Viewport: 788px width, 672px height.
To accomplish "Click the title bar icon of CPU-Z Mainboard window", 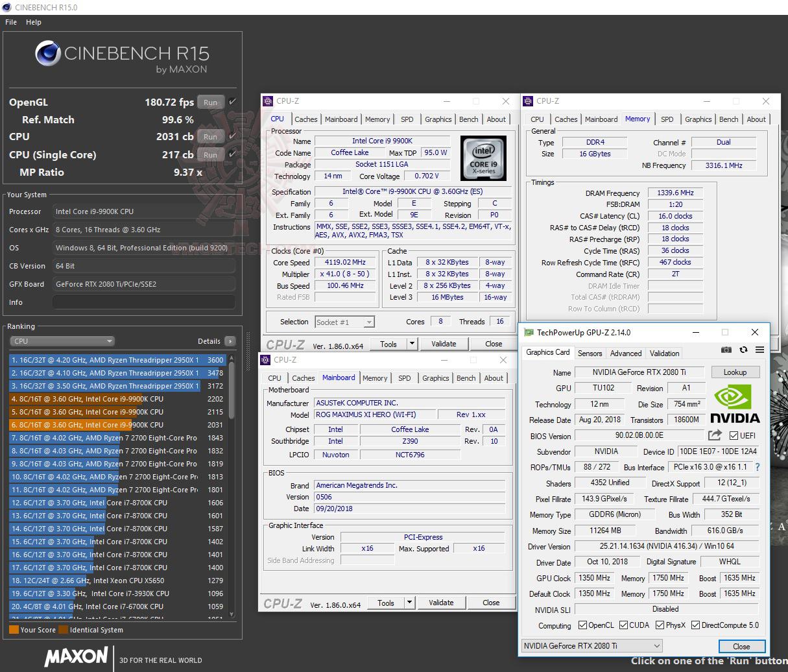I will 266,360.
